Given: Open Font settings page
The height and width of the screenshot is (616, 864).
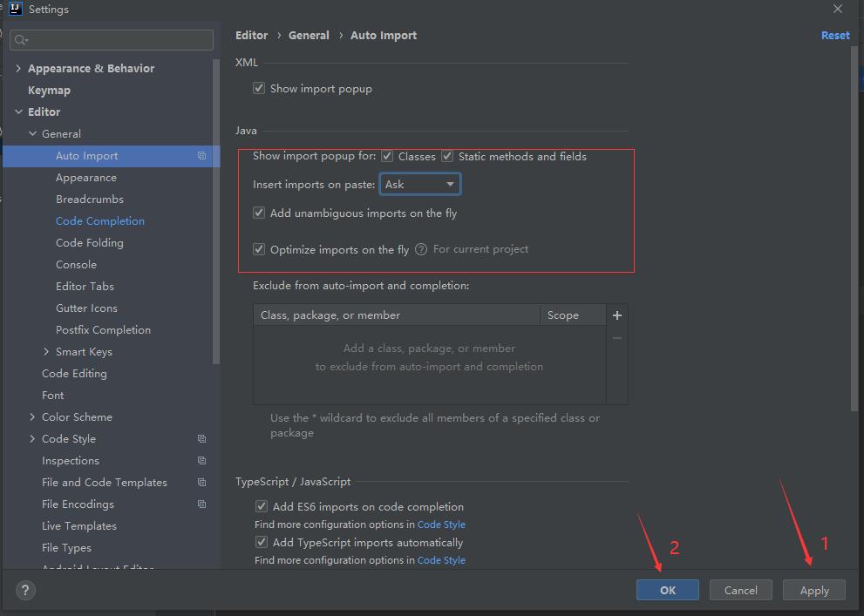Looking at the screenshot, I should pos(53,396).
